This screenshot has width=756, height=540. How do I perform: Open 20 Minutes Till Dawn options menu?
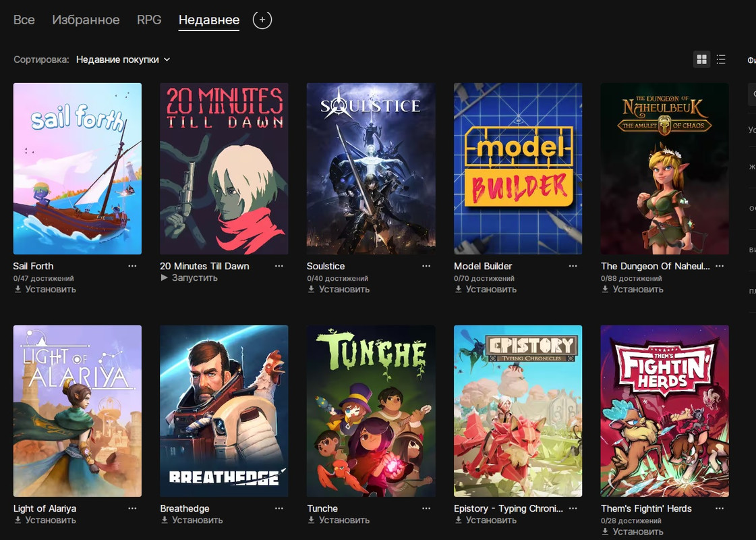tap(279, 266)
